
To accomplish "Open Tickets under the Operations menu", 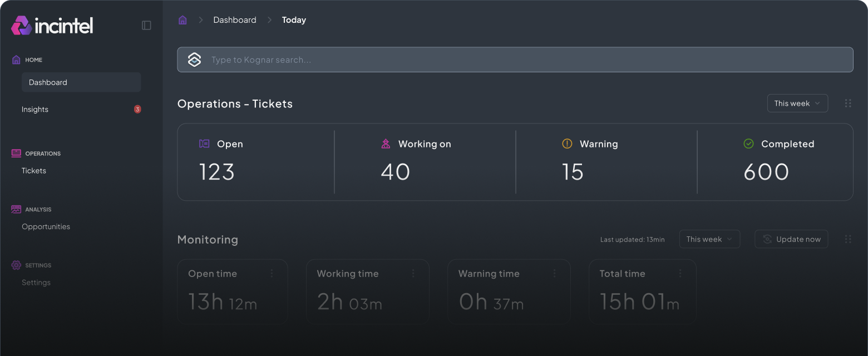I will (33, 171).
